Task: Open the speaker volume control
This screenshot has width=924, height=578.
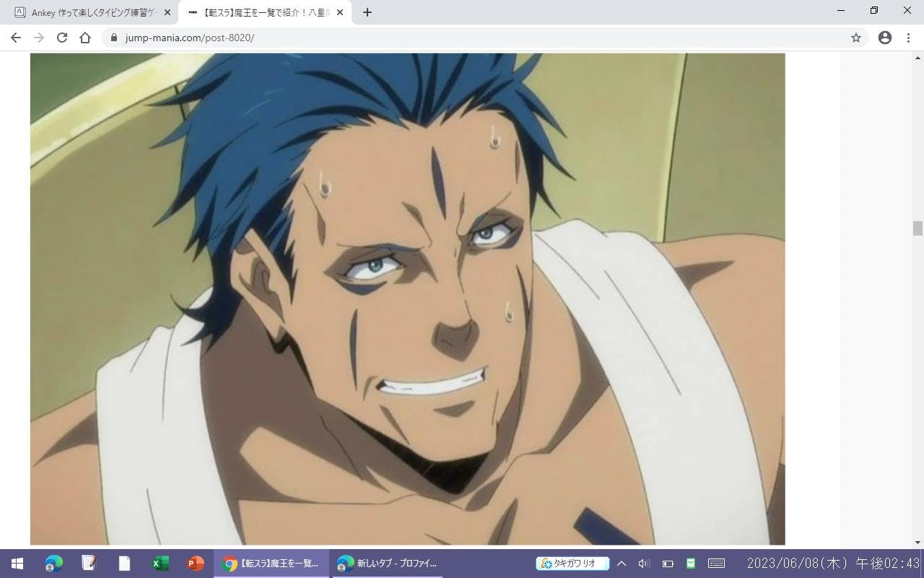Action: (645, 564)
